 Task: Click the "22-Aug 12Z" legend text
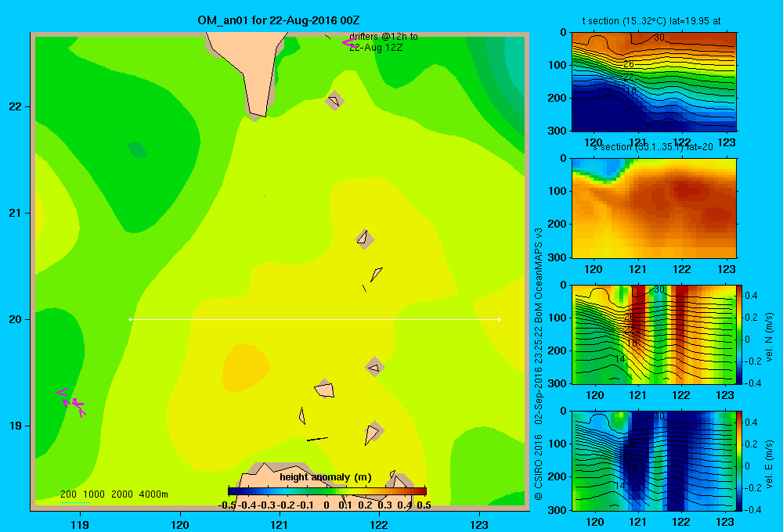coord(376,48)
